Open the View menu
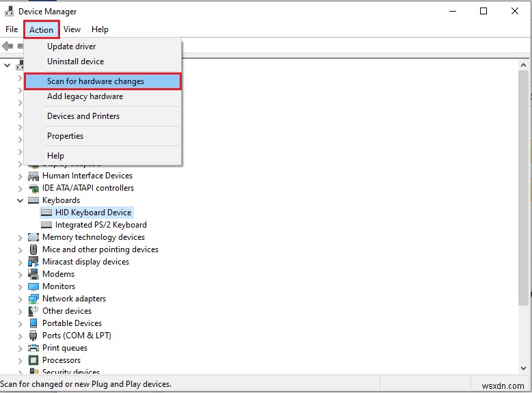 point(72,29)
